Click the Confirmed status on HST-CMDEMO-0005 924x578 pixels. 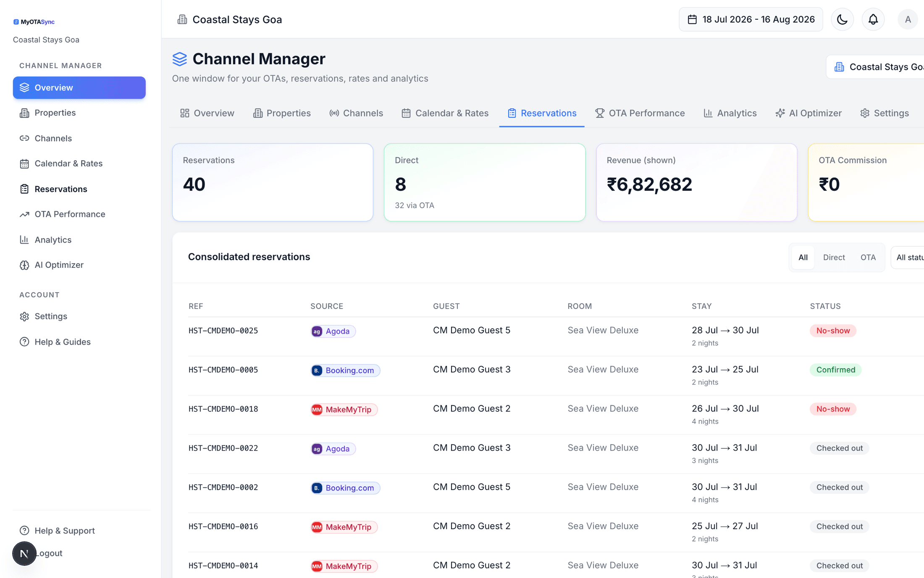tap(835, 370)
